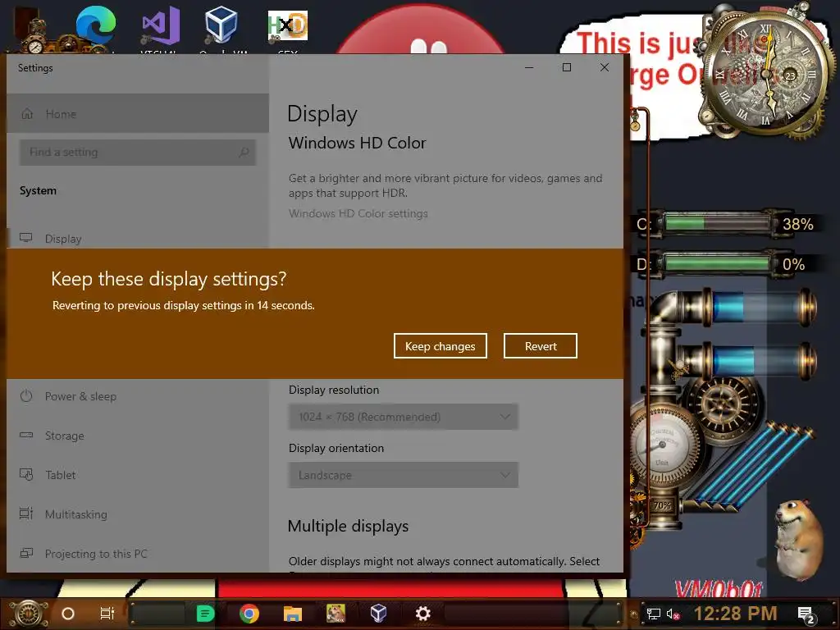
Task: Launch the HxD hex editor desktop icon
Action: coord(288,25)
